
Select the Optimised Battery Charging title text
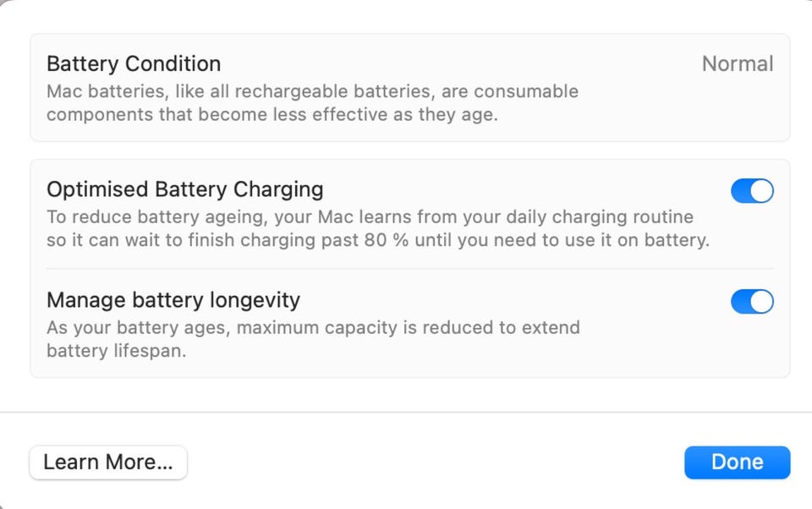pos(184,189)
